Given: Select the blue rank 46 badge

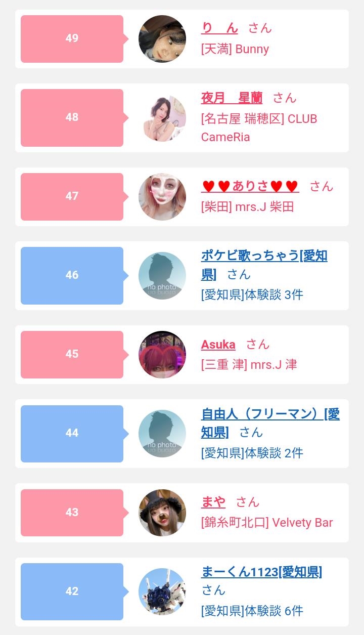Looking at the screenshot, I should 72,276.
